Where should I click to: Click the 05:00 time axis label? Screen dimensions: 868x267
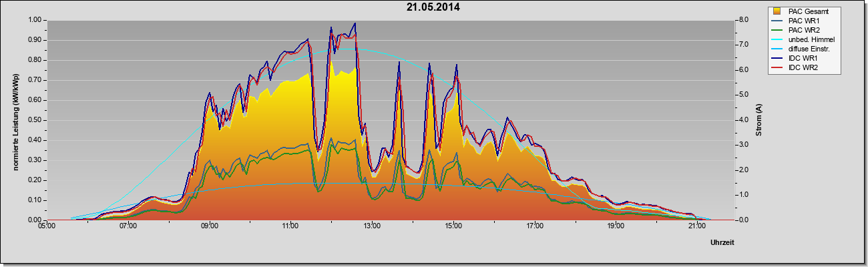pos(47,227)
